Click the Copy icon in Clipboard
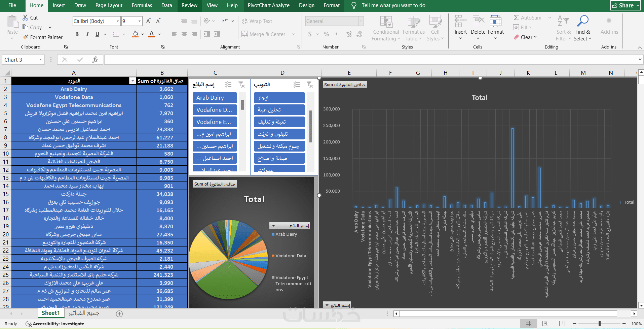Viewport: 644px width, 329px height. (25, 27)
